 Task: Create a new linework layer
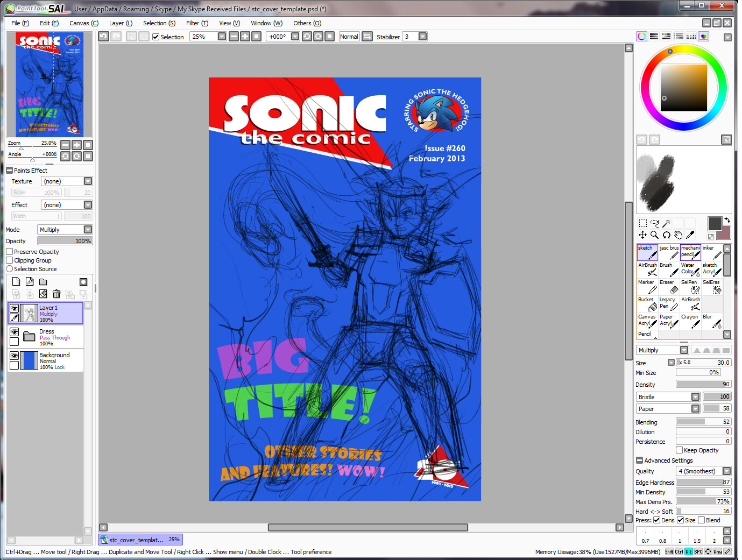point(30,282)
